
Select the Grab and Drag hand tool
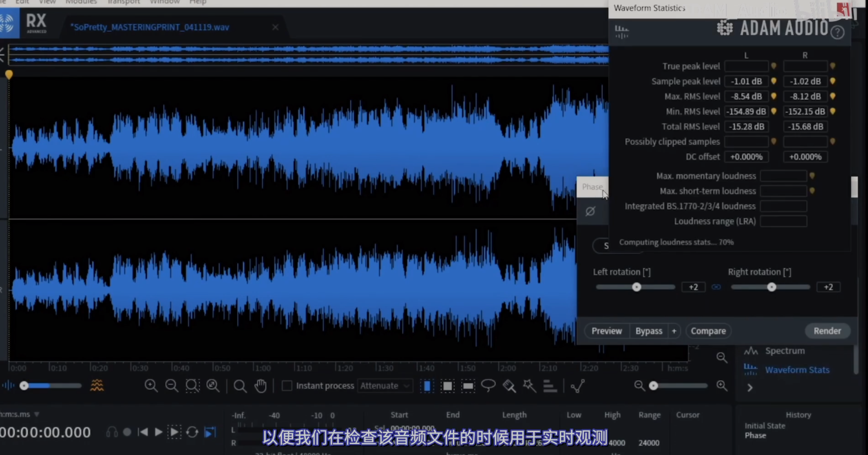click(260, 385)
